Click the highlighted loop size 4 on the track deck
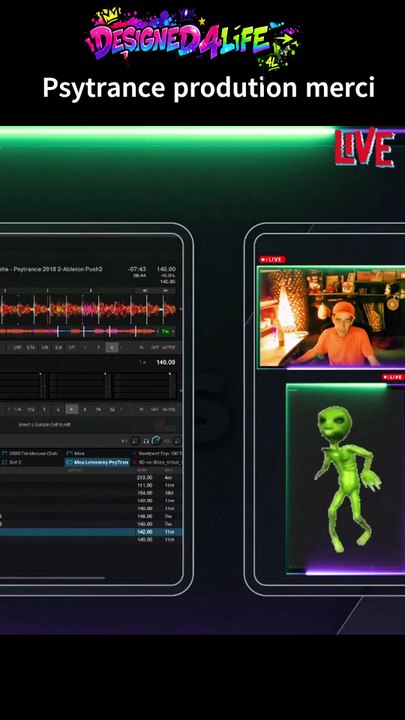405x720 pixels. tap(112, 348)
